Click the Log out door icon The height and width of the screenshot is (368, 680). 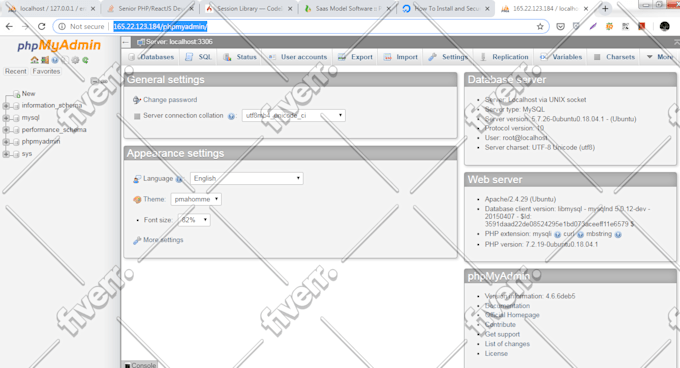click(45, 60)
